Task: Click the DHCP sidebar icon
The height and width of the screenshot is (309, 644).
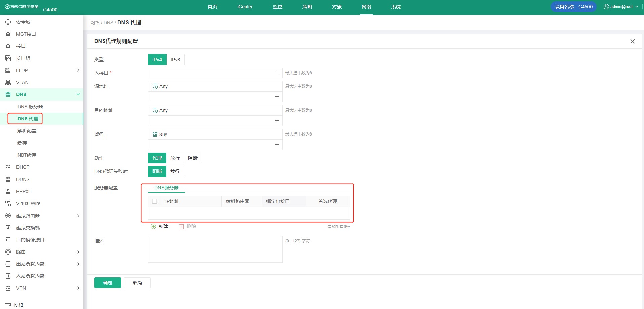Action: point(8,167)
